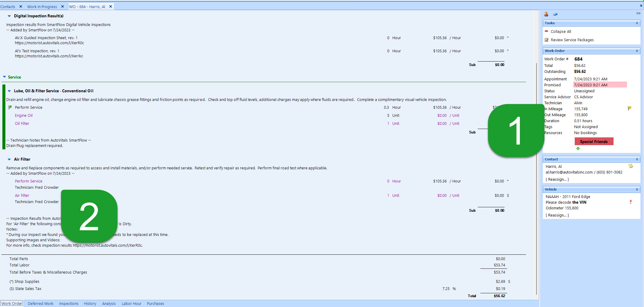Click the In Mileage value 155,749

[x=581, y=109]
